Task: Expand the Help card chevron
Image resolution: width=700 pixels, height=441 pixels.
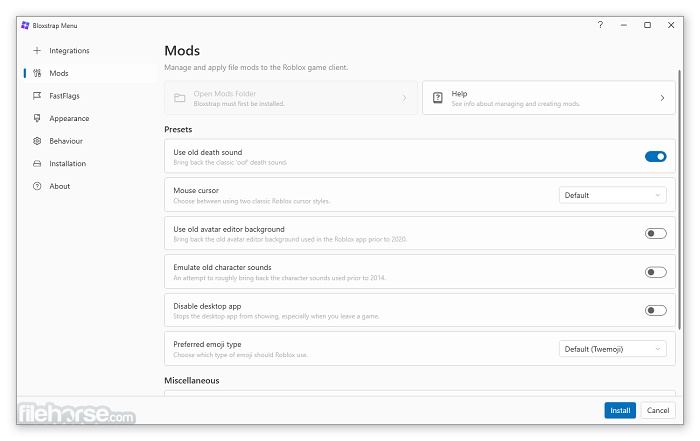Action: [x=662, y=98]
